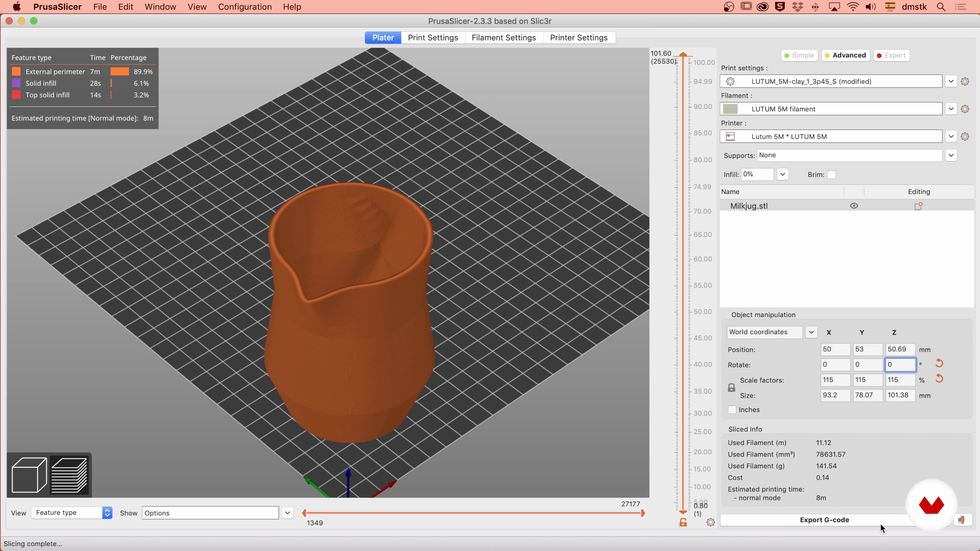Open the Show Options dropdown arrow
The height and width of the screenshot is (551, 980).
288,513
